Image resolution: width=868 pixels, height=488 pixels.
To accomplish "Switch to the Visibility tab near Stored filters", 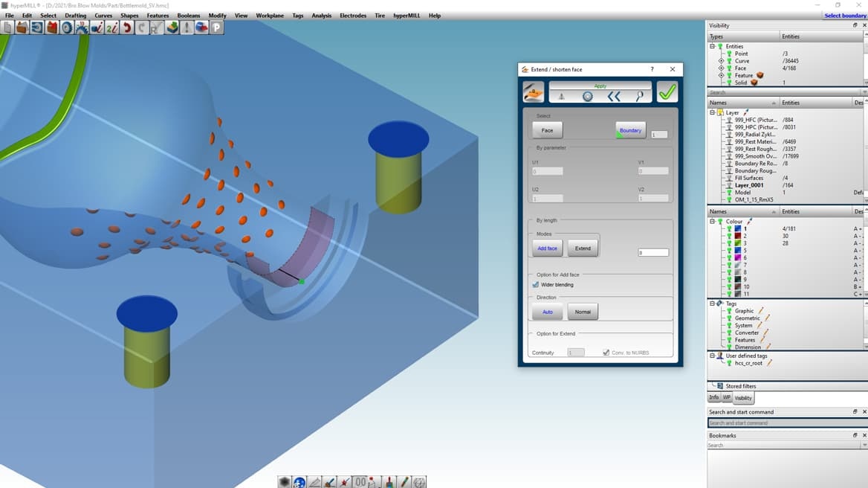I will pyautogui.click(x=743, y=398).
